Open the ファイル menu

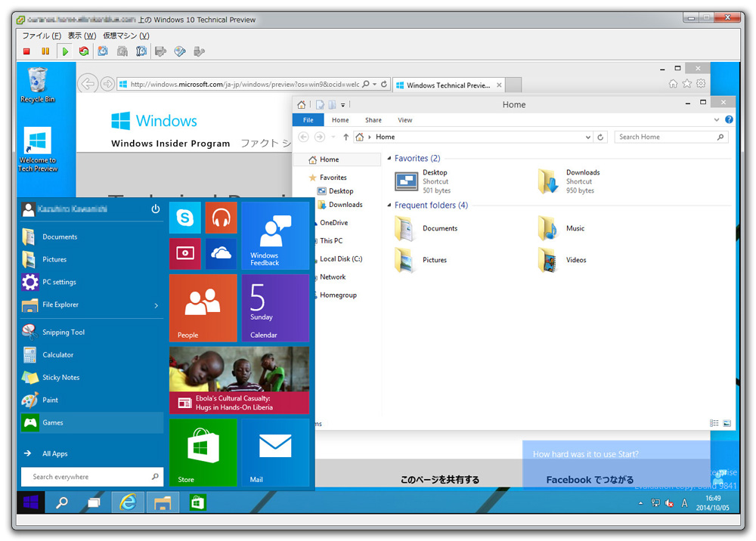[42, 36]
